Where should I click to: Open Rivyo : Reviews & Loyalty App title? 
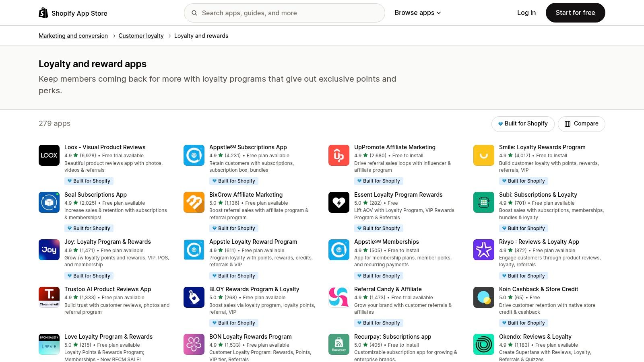[539, 242]
